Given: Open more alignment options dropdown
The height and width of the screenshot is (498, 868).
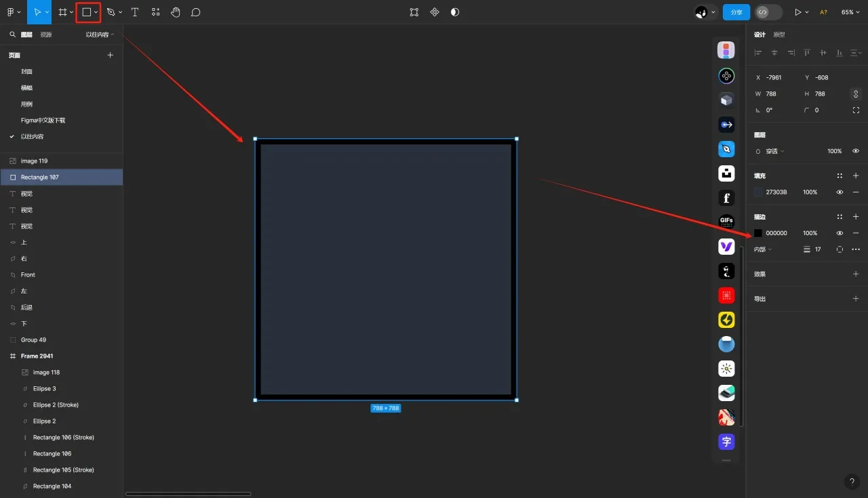Looking at the screenshot, I should [856, 53].
